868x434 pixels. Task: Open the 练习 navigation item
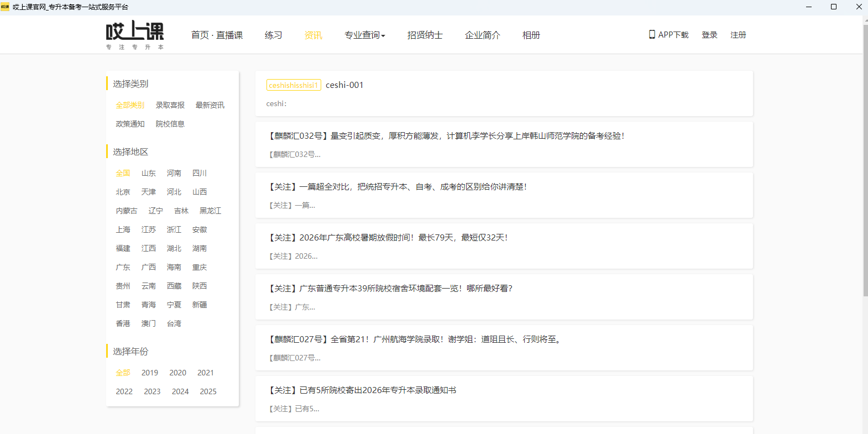(x=273, y=35)
